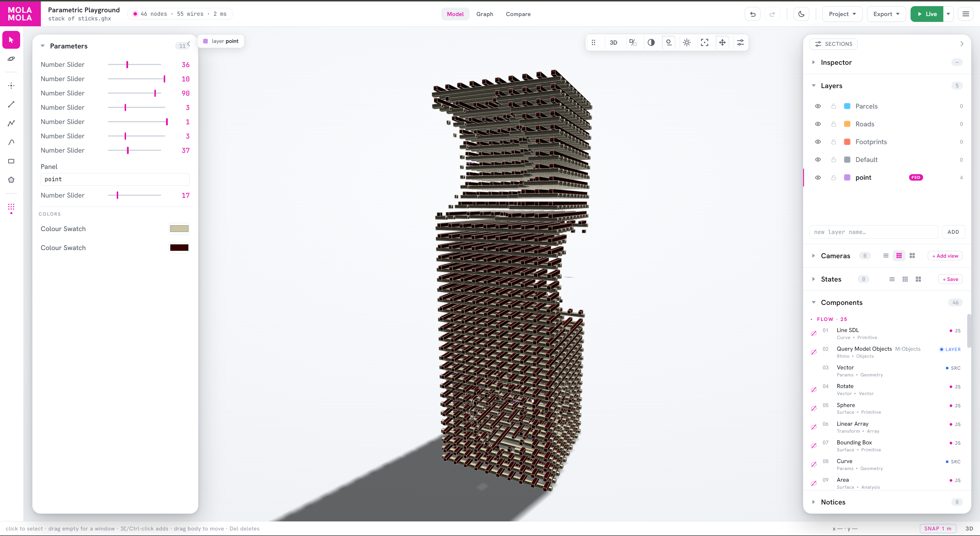Expand the Cameras section
Viewport: 980px width, 536px height.
pyautogui.click(x=813, y=256)
